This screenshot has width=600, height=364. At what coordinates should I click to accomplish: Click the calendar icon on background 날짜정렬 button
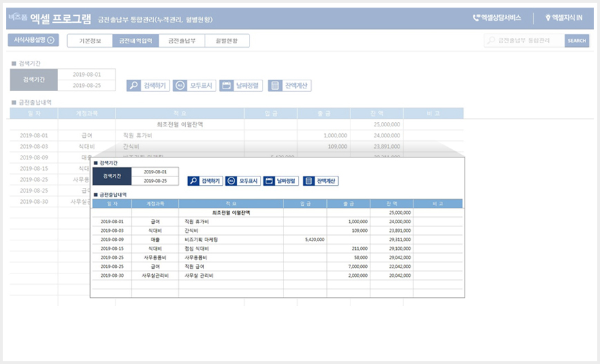tap(226, 86)
